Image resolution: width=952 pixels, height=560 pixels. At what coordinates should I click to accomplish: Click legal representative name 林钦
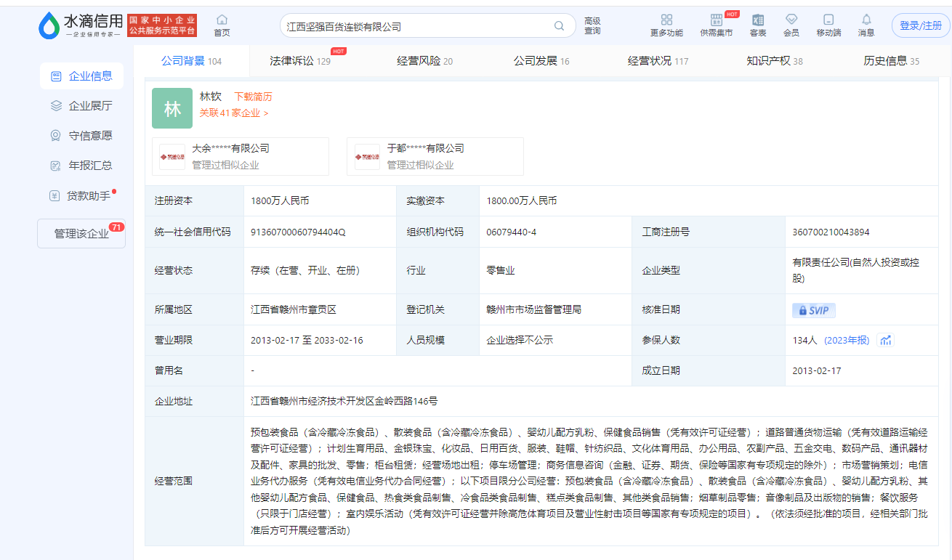tap(210, 97)
